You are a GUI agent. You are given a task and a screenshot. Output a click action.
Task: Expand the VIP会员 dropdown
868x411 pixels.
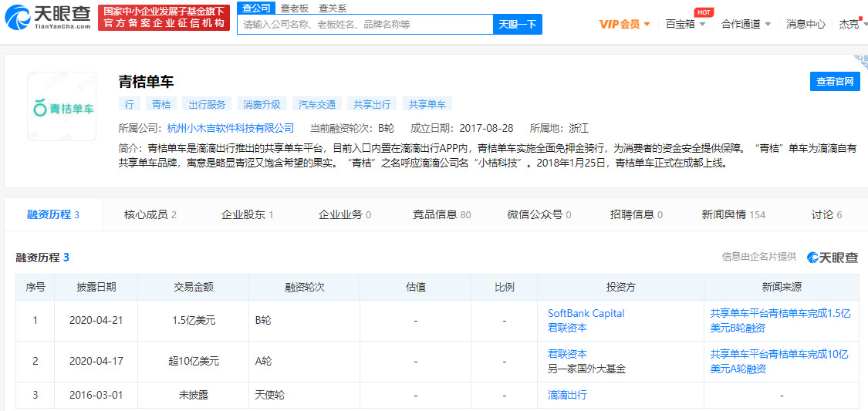624,25
